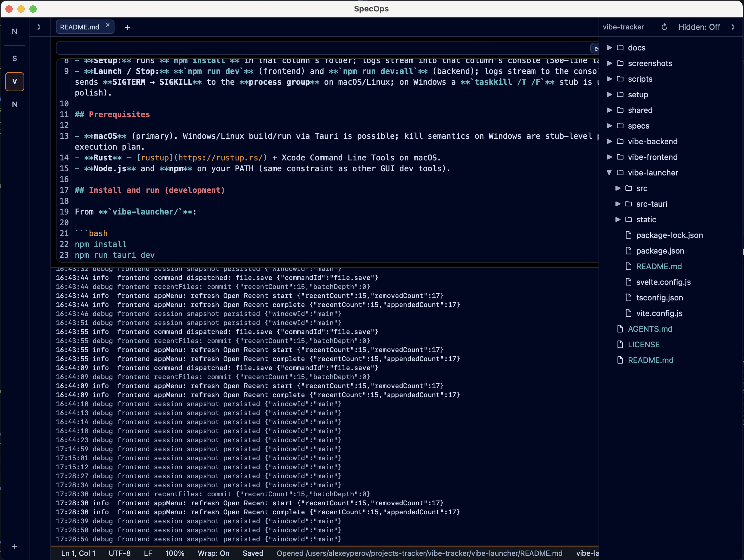This screenshot has height=560, width=744.
Task: Refresh the vibe-tracker file tree
Action: pos(664,27)
